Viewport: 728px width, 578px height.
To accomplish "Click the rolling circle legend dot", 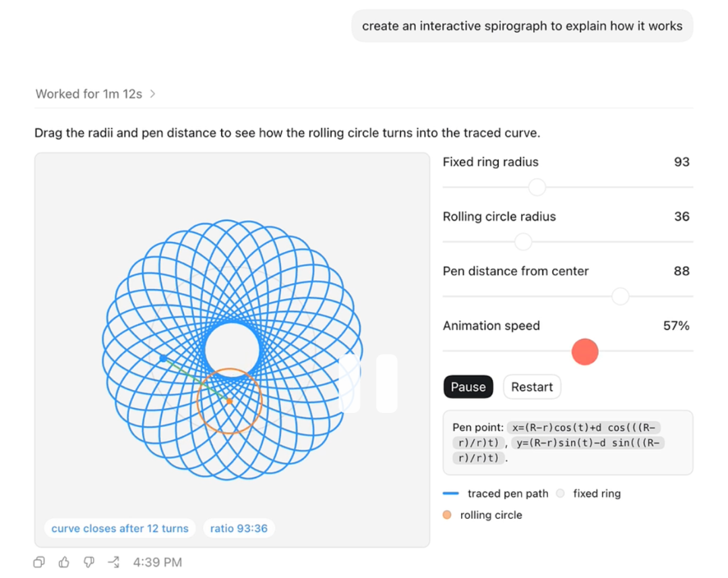I will pyautogui.click(x=447, y=515).
